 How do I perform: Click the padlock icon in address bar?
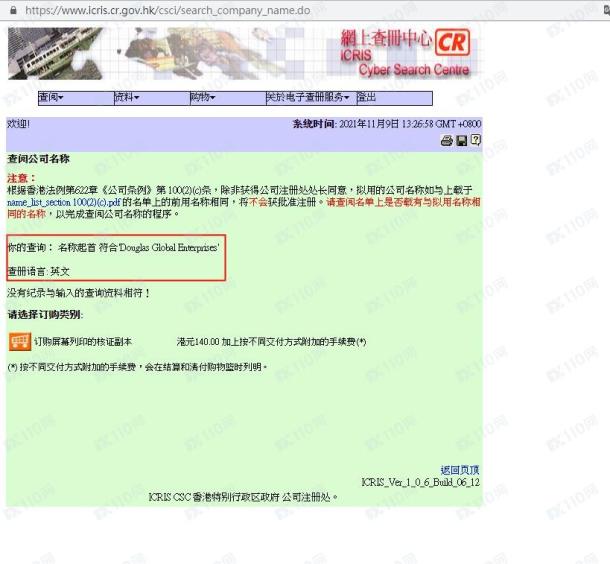(13, 10)
